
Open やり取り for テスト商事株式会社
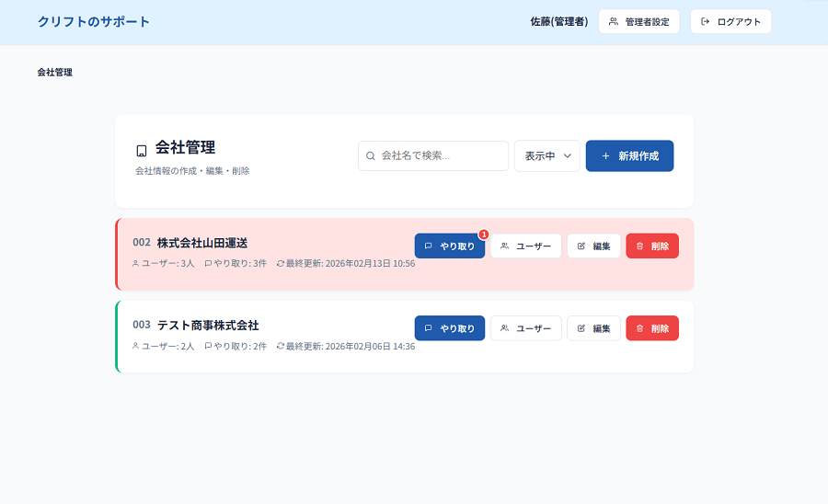[449, 328]
